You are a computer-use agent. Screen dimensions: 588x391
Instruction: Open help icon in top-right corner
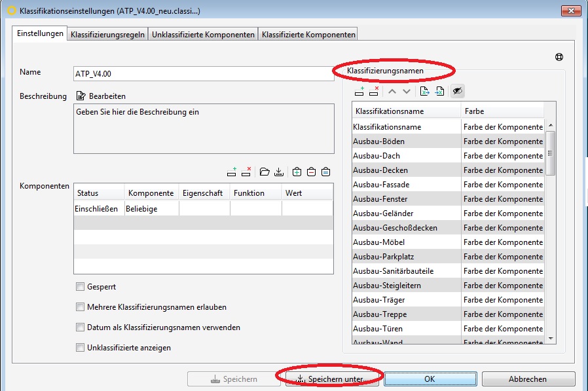[x=559, y=57]
